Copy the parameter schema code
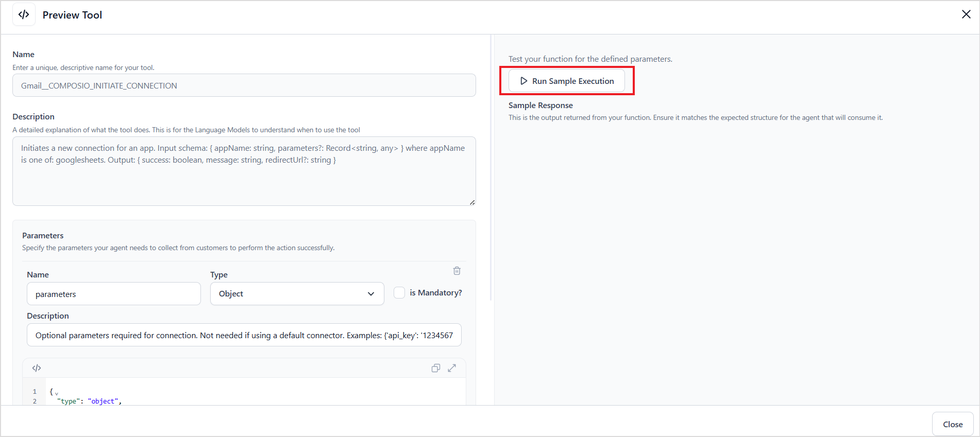This screenshot has height=437, width=980. tap(435, 368)
